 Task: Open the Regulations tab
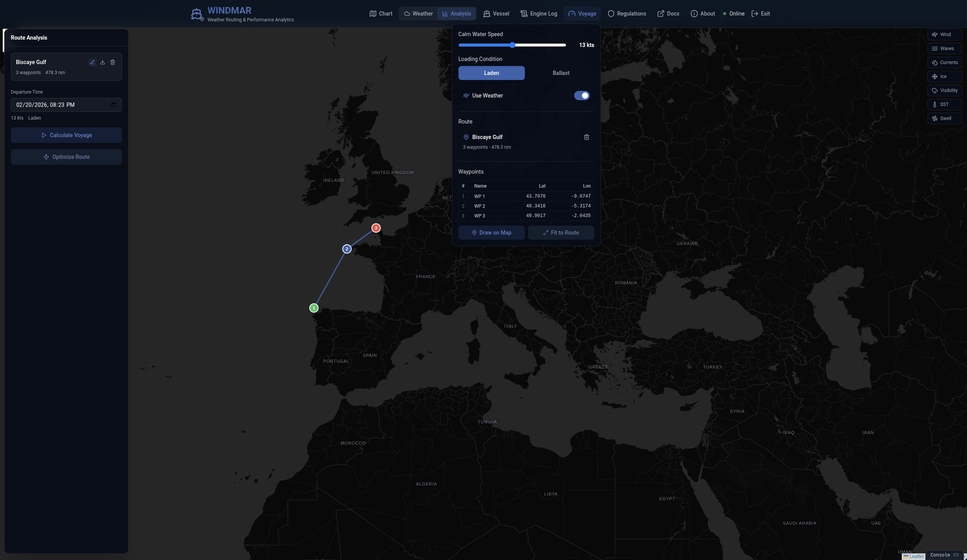(627, 14)
